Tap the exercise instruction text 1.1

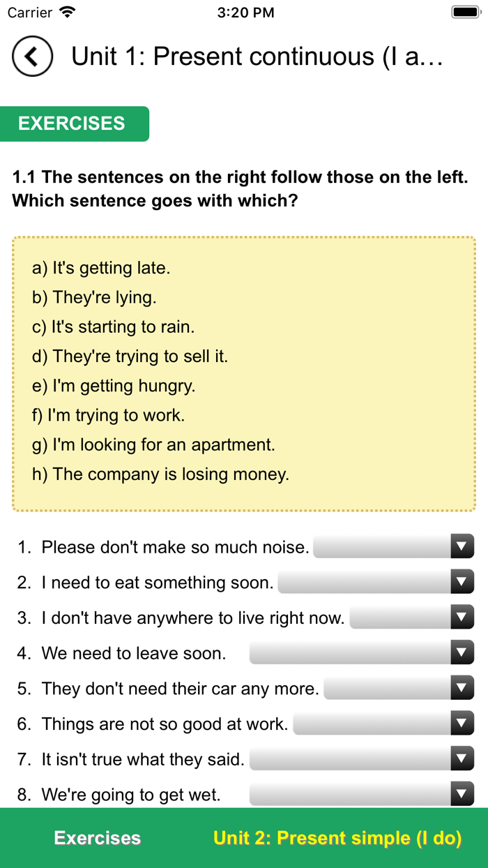[x=244, y=188]
